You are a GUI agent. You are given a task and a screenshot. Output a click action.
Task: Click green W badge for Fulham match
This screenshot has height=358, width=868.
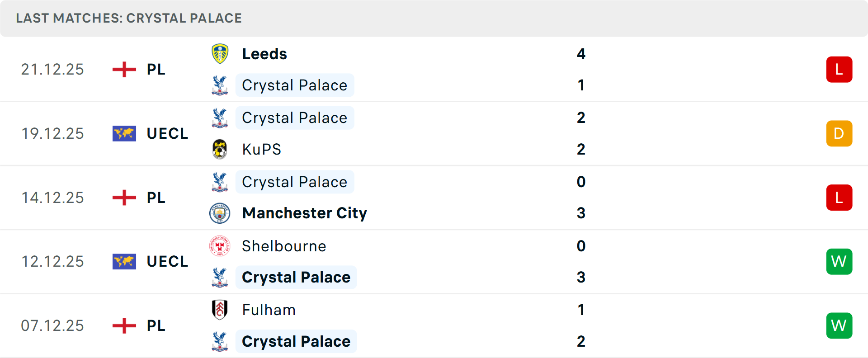click(x=839, y=325)
